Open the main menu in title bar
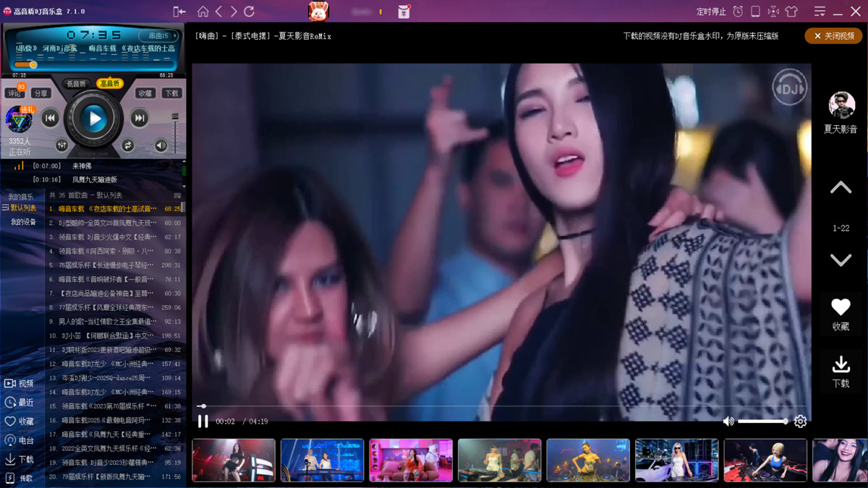Image resolution: width=868 pixels, height=488 pixels. 820,12
